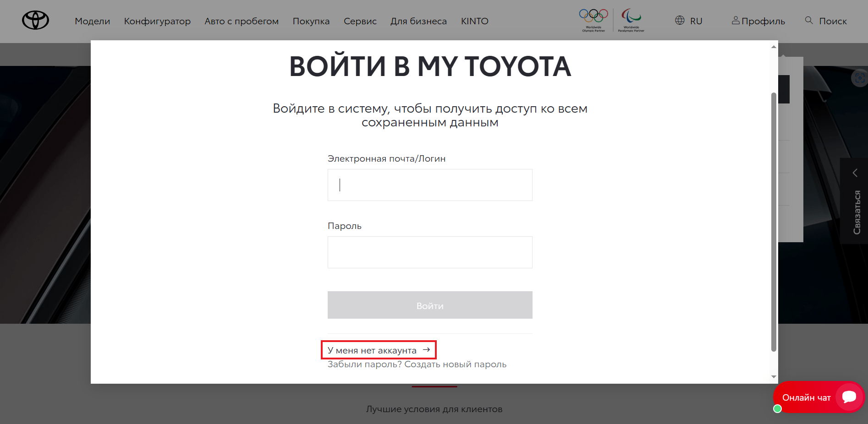This screenshot has height=424, width=868.
Task: Open the KINTO menu item
Action: point(475,21)
